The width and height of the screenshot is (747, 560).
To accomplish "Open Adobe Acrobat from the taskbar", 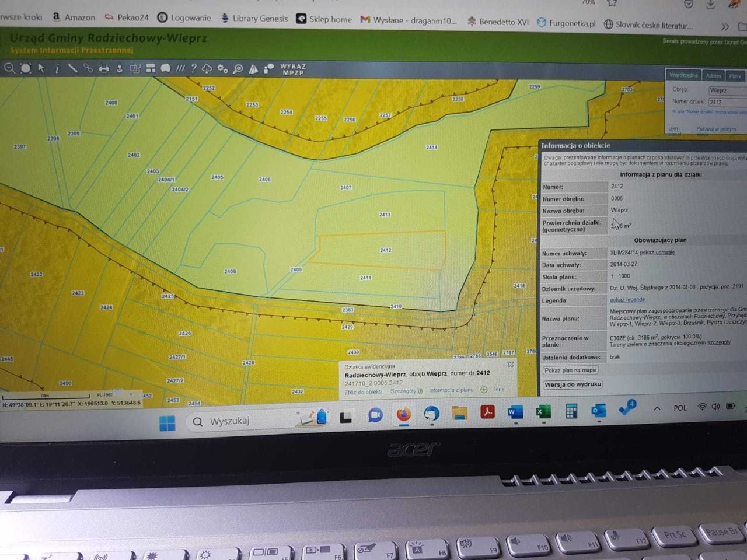I will pos(487,412).
